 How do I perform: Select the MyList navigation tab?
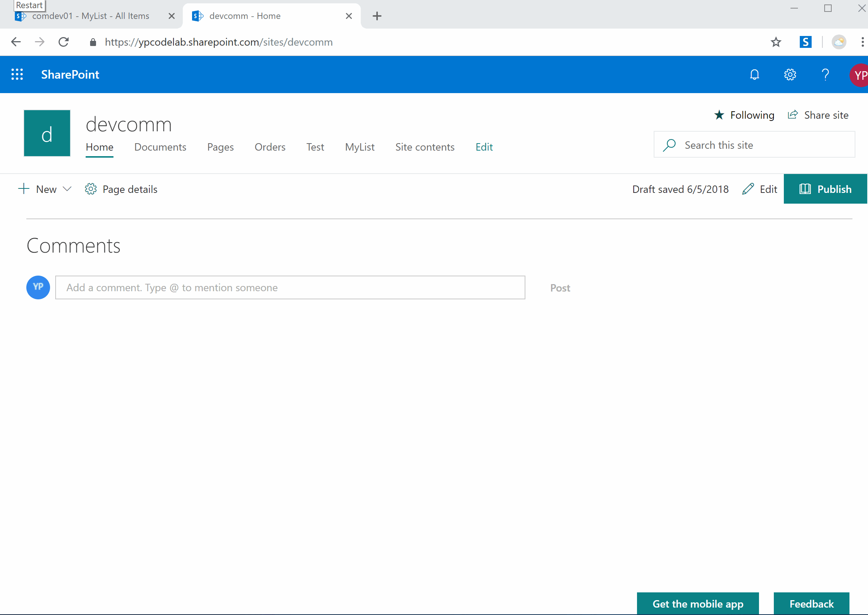[359, 147]
